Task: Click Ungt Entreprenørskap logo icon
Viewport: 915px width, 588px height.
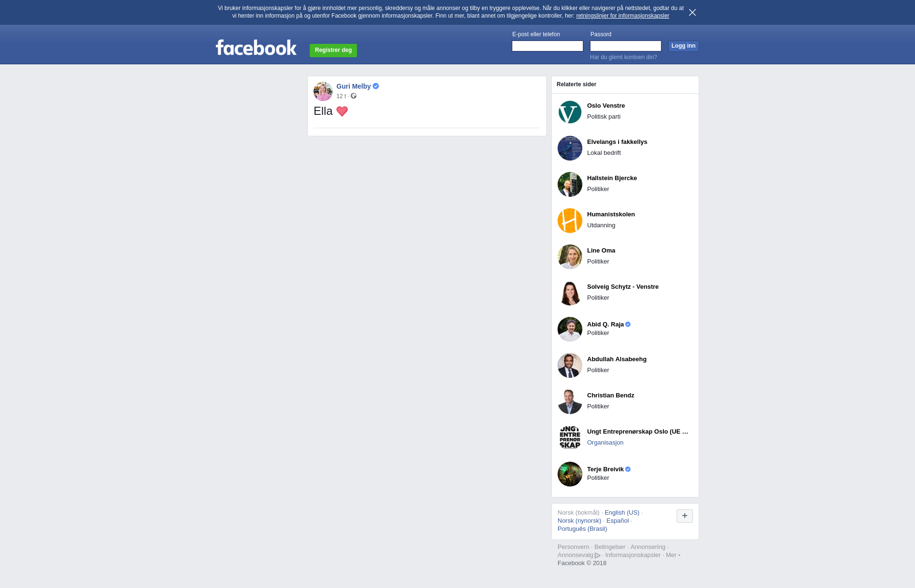Action: click(x=569, y=438)
